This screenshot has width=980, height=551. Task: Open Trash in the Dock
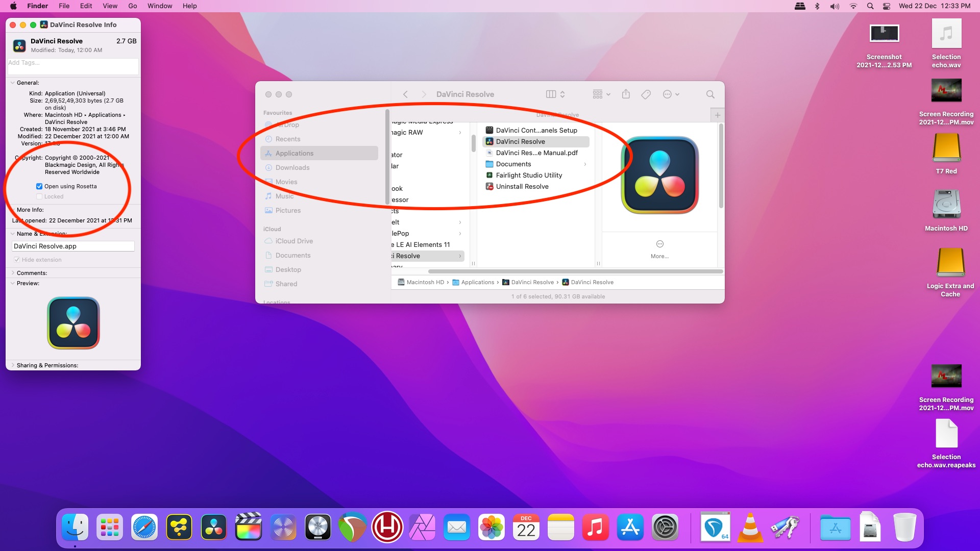tap(904, 527)
